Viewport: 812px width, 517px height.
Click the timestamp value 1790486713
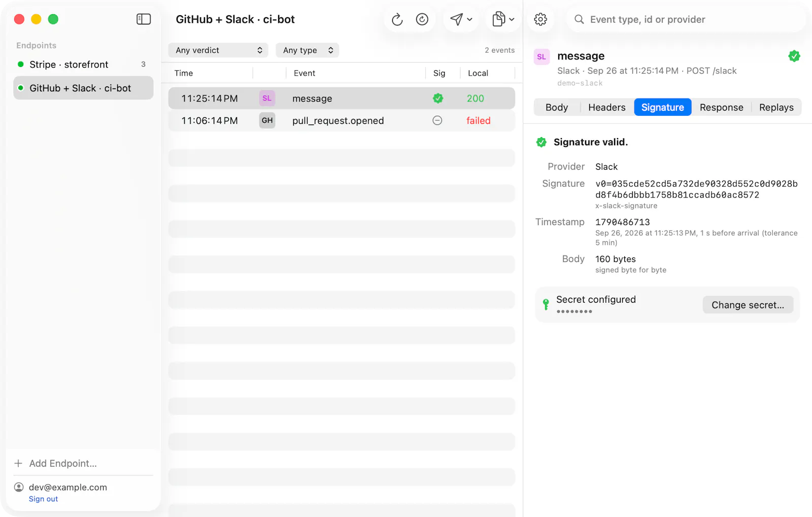coord(623,222)
